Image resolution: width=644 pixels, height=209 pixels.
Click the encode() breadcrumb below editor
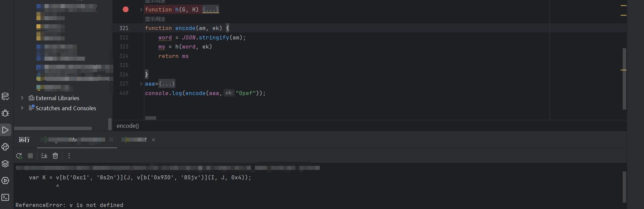tap(128, 126)
